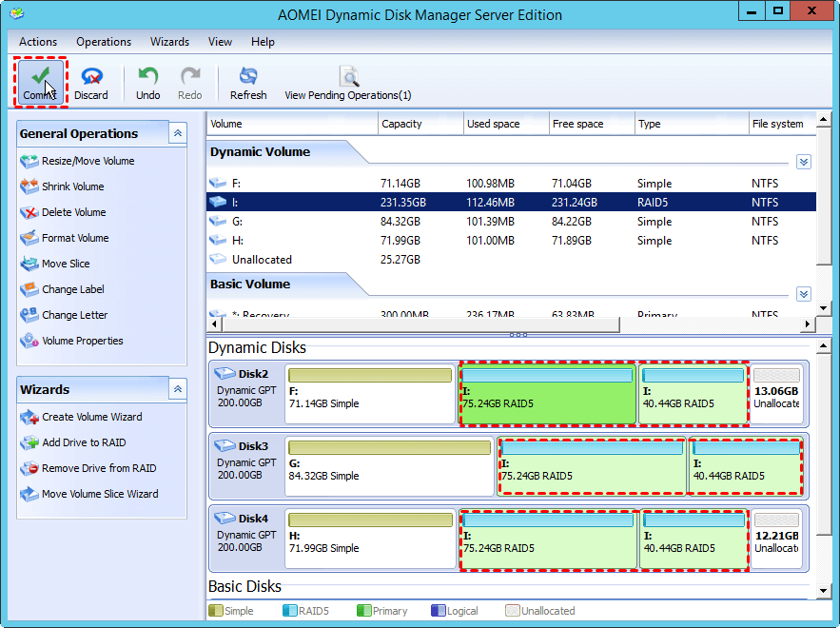Open the Operations menu
840x628 pixels.
tap(104, 42)
